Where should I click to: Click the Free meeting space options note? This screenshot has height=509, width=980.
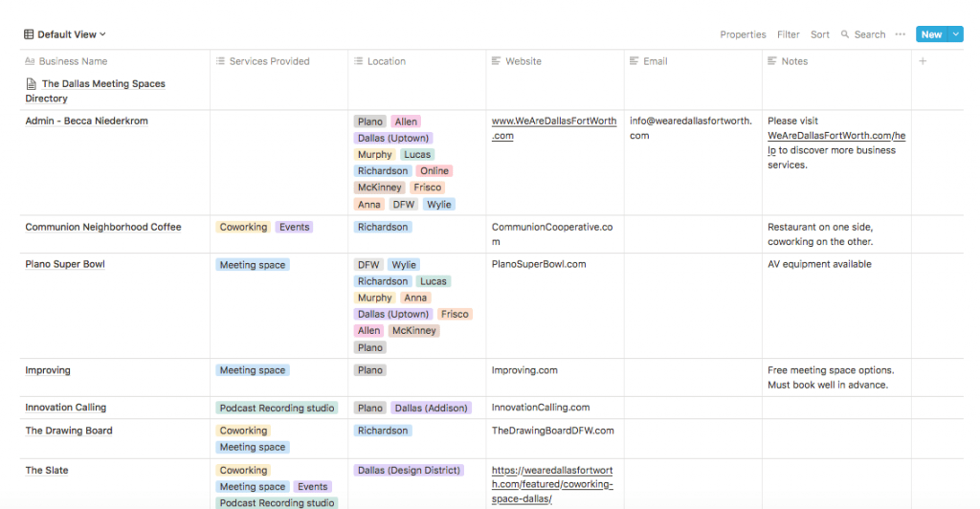[831, 377]
